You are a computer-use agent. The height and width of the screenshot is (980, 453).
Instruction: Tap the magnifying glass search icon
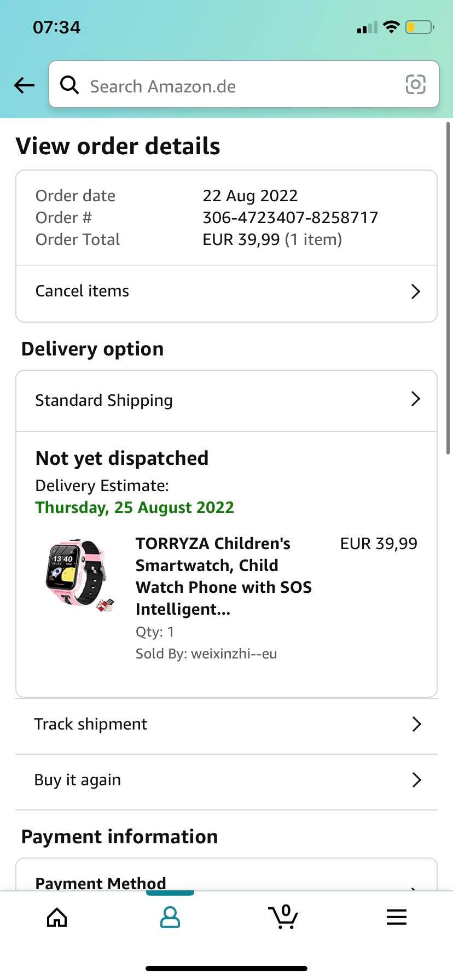click(69, 85)
